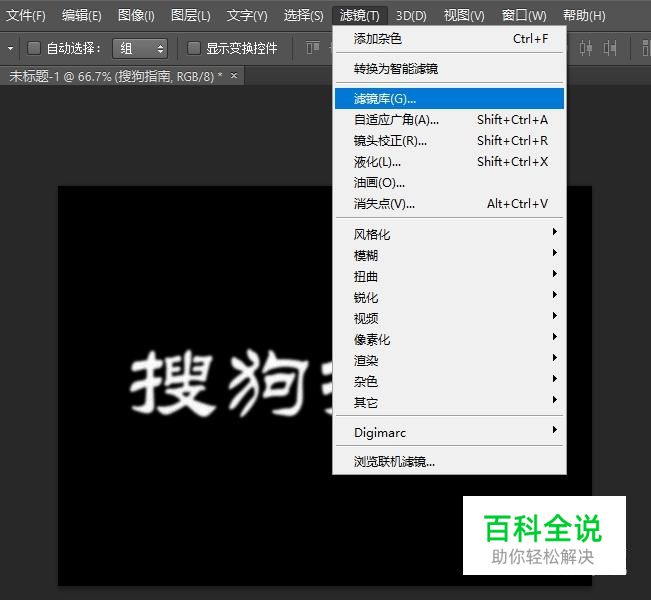Open 滤镜库(G)... filter gallery
The image size is (651, 600).
450,98
